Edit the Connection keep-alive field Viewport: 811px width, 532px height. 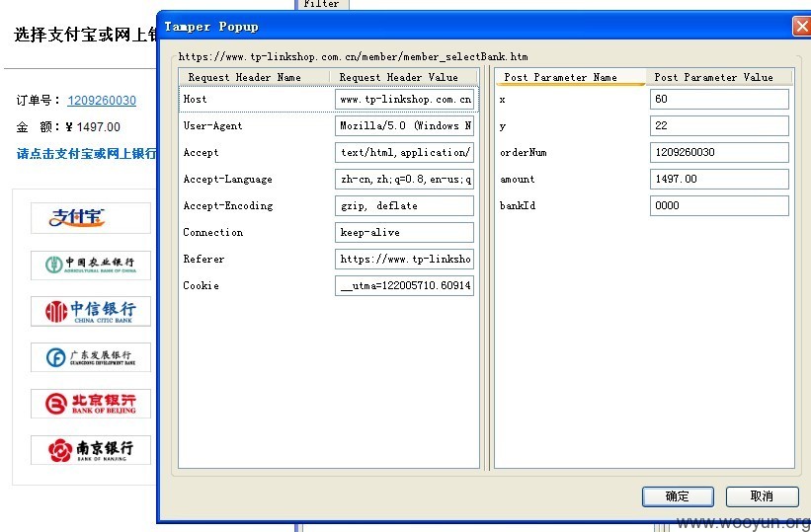pyautogui.click(x=404, y=232)
